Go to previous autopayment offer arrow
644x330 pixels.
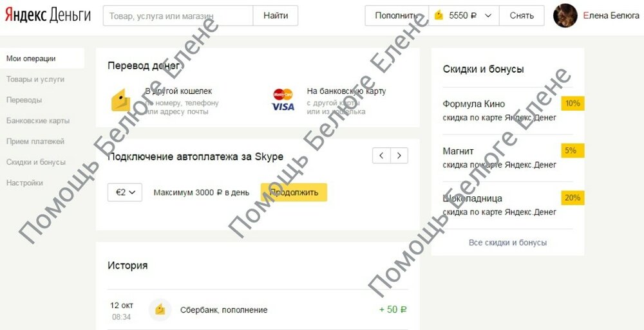(381, 156)
